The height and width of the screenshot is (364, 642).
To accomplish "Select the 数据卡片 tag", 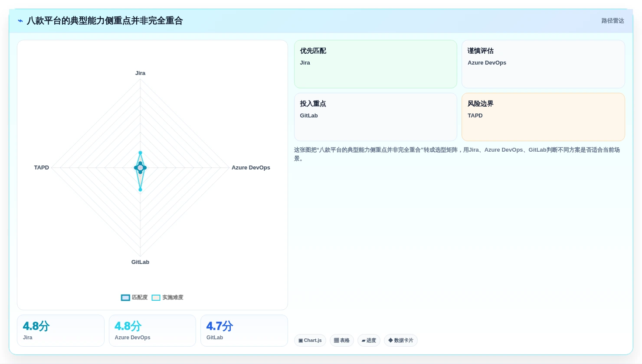I will (x=401, y=341).
